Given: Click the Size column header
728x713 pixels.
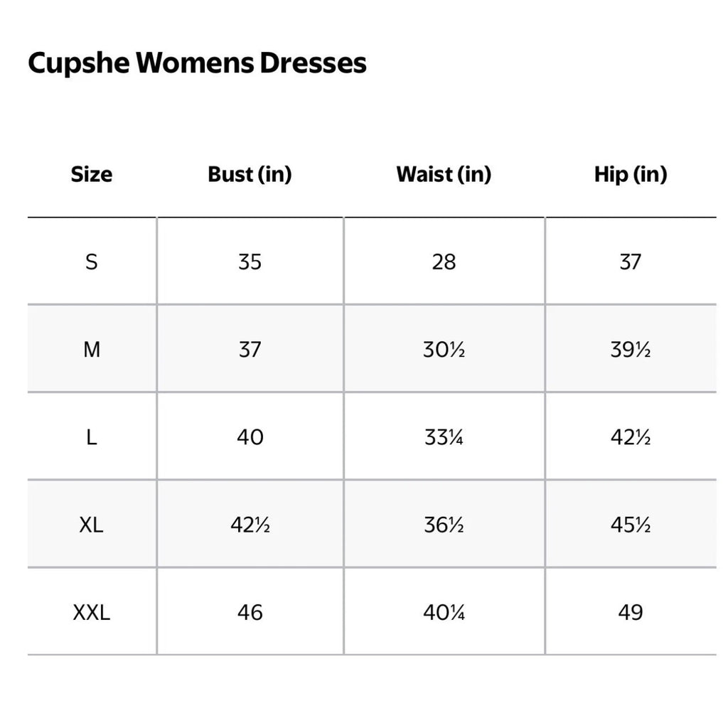Looking at the screenshot, I should (92, 174).
